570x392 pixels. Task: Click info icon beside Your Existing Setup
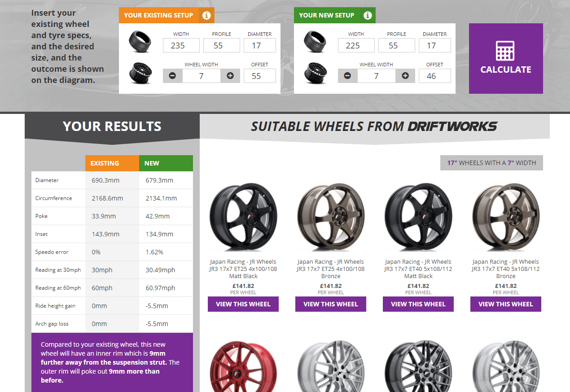[206, 15]
